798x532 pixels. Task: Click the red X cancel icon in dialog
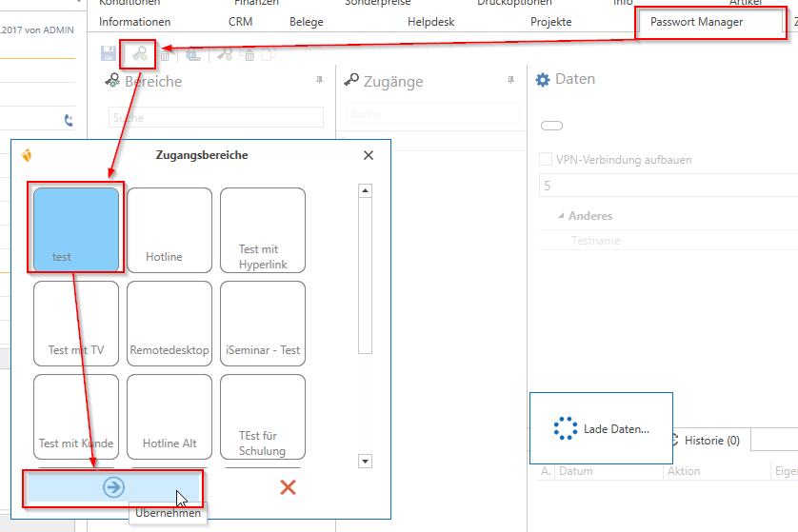pyautogui.click(x=288, y=487)
